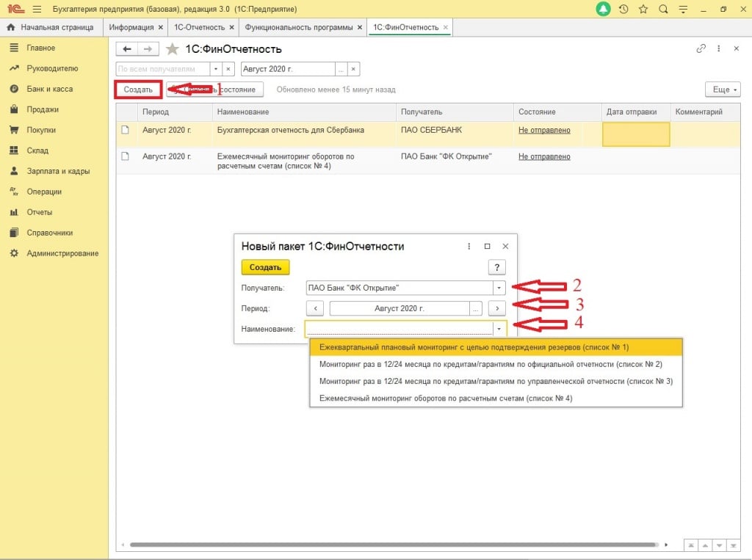Screen dimensions: 752x560
Task: Click the help question mark button
Action: tap(497, 267)
